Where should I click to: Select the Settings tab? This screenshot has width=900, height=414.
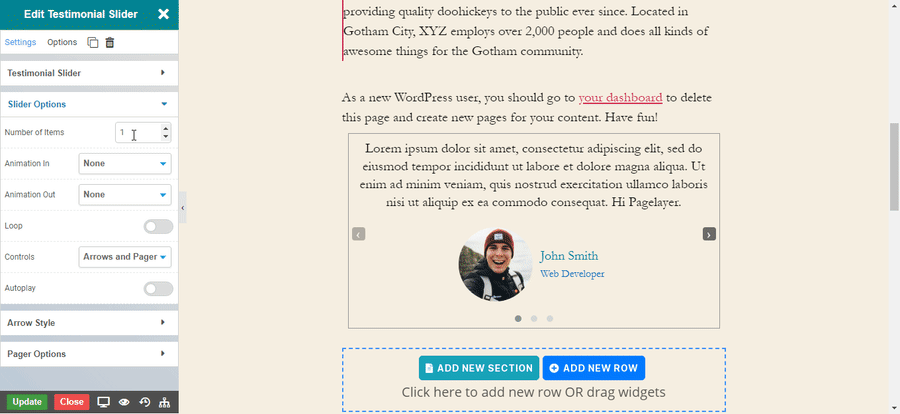pyautogui.click(x=20, y=43)
